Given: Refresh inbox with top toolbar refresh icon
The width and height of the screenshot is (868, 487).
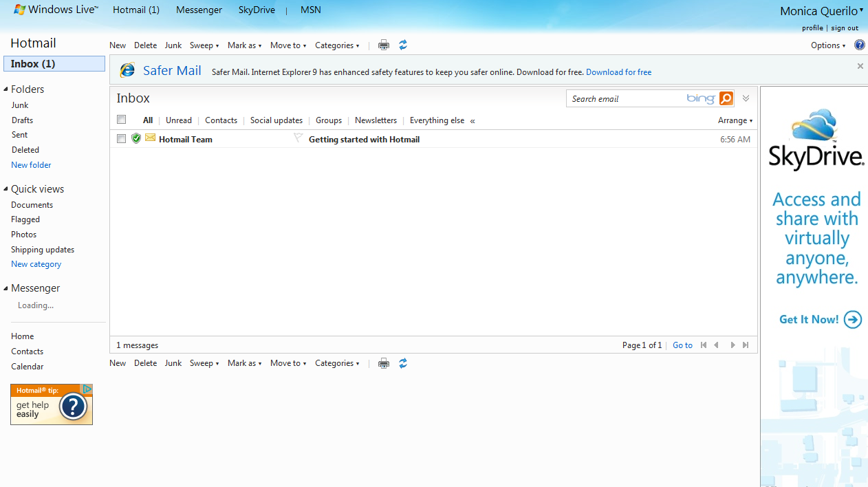Looking at the screenshot, I should click(403, 45).
